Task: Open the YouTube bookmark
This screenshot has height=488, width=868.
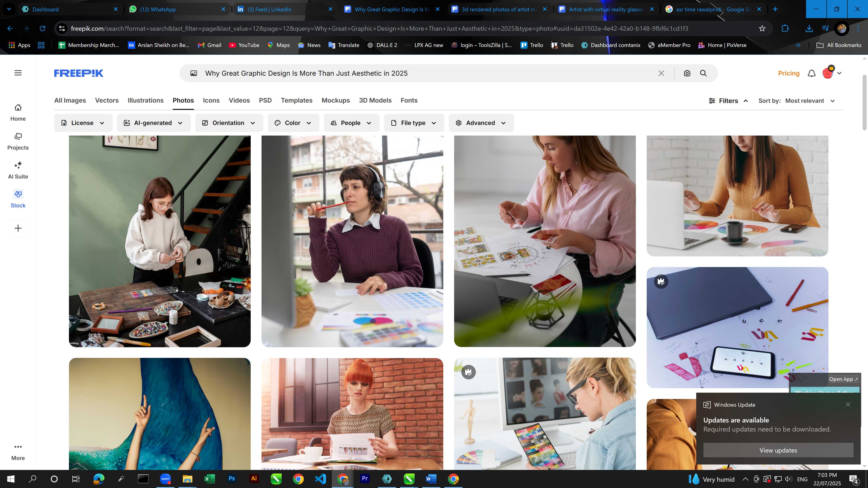Action: point(244,45)
